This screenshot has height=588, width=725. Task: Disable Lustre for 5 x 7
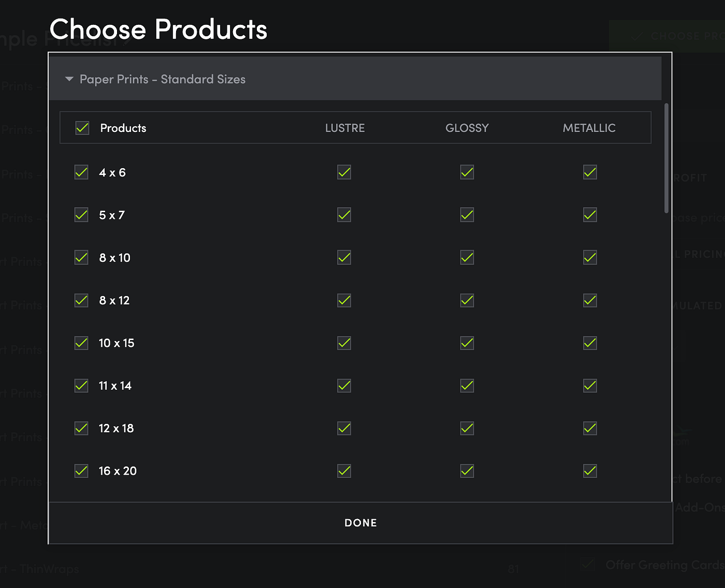tap(344, 215)
